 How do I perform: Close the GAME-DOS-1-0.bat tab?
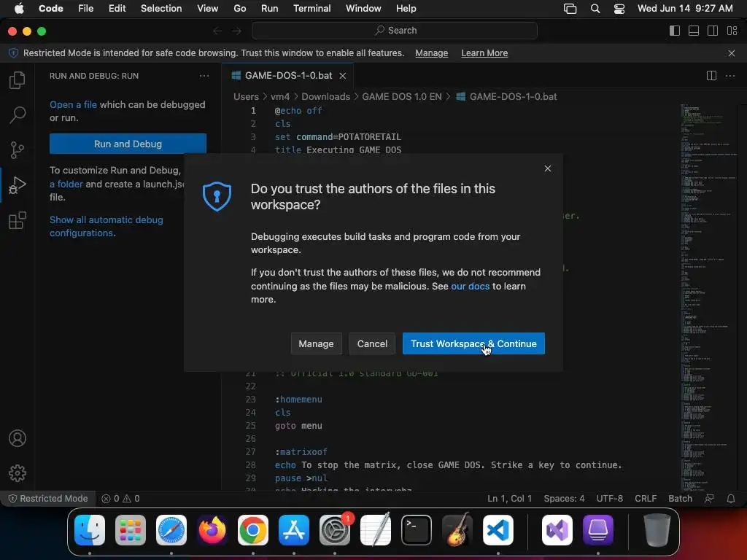tap(343, 76)
